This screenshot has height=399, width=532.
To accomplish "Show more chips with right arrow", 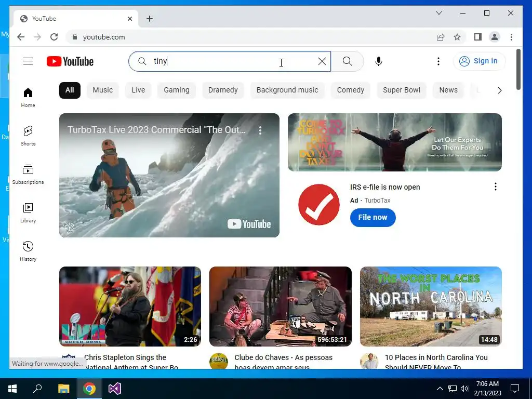I will pyautogui.click(x=499, y=90).
